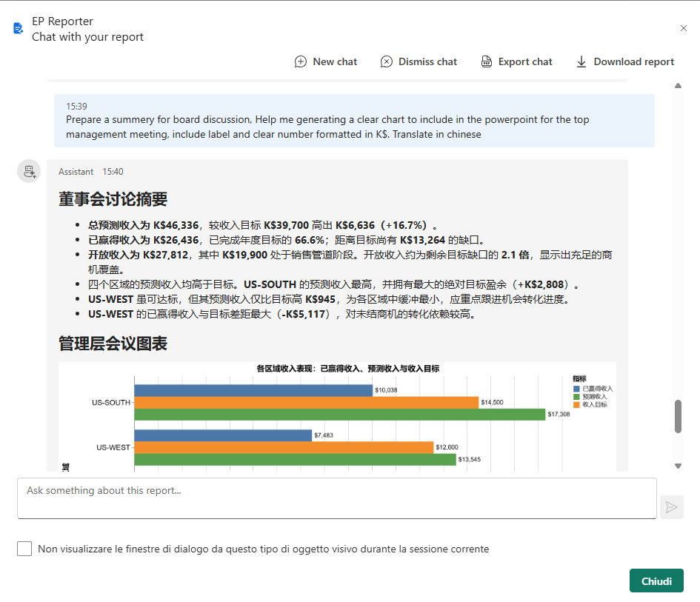The width and height of the screenshot is (700, 602).
Task: Click the US-WEST orange bar labeled $12,600
Action: tap(284, 447)
